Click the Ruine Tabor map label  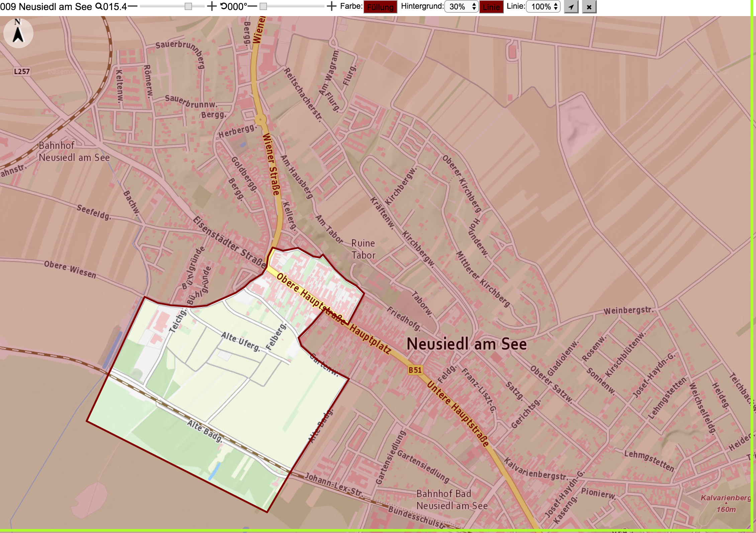coord(363,249)
